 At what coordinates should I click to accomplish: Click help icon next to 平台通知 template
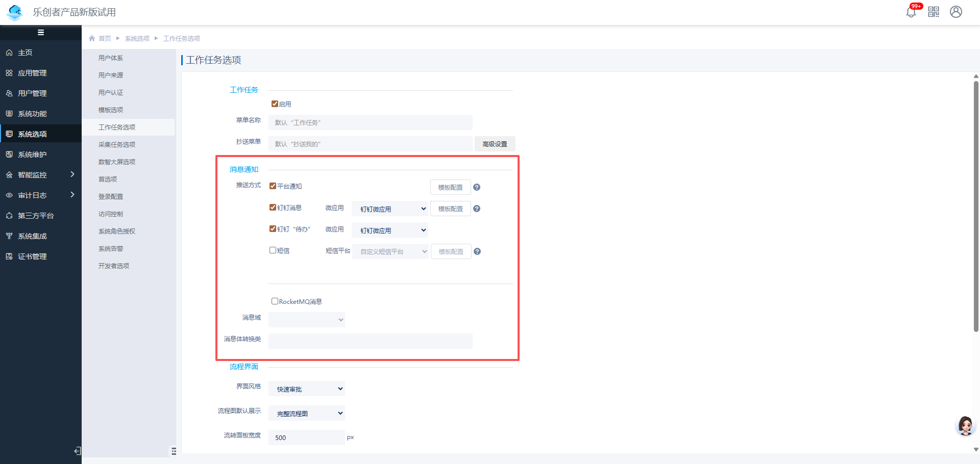coord(477,187)
